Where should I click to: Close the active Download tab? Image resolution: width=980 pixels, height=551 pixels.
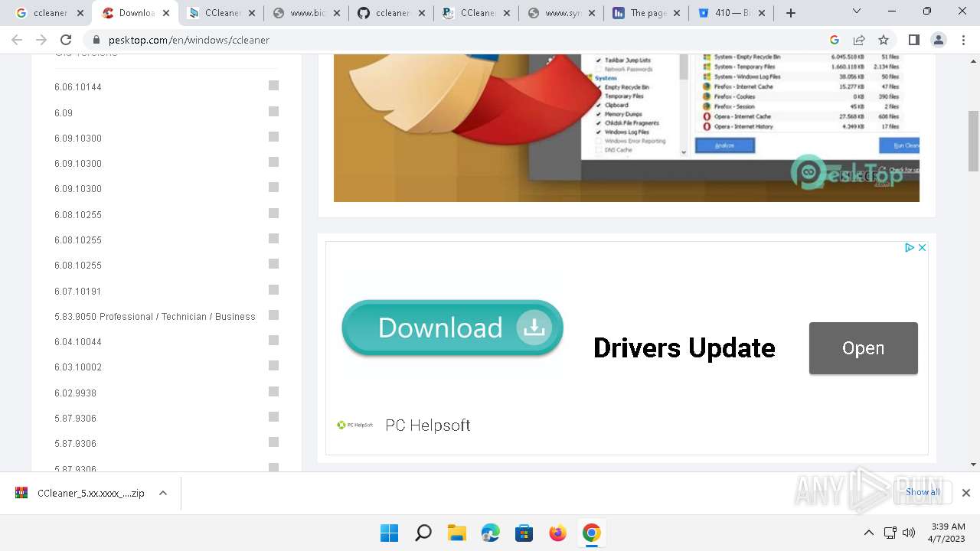pos(166,13)
